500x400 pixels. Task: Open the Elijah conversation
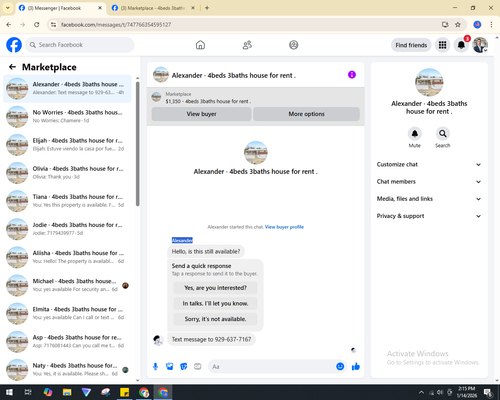pyautogui.click(x=67, y=145)
